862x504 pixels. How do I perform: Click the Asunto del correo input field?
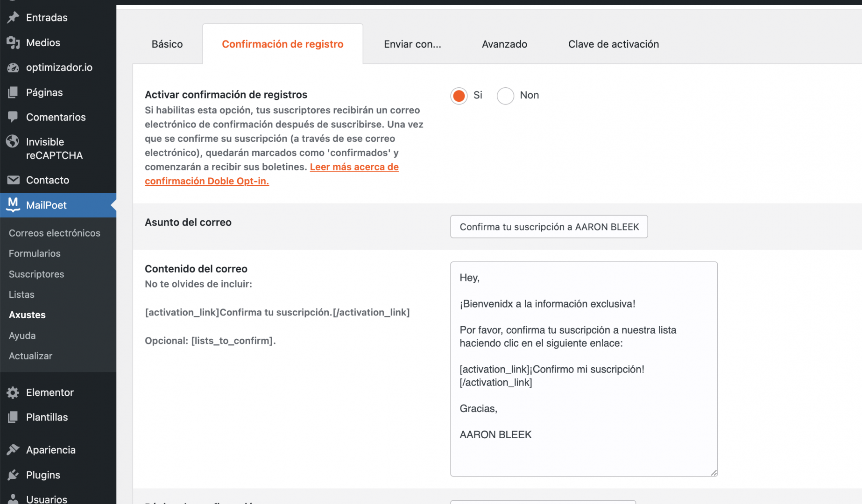549,227
